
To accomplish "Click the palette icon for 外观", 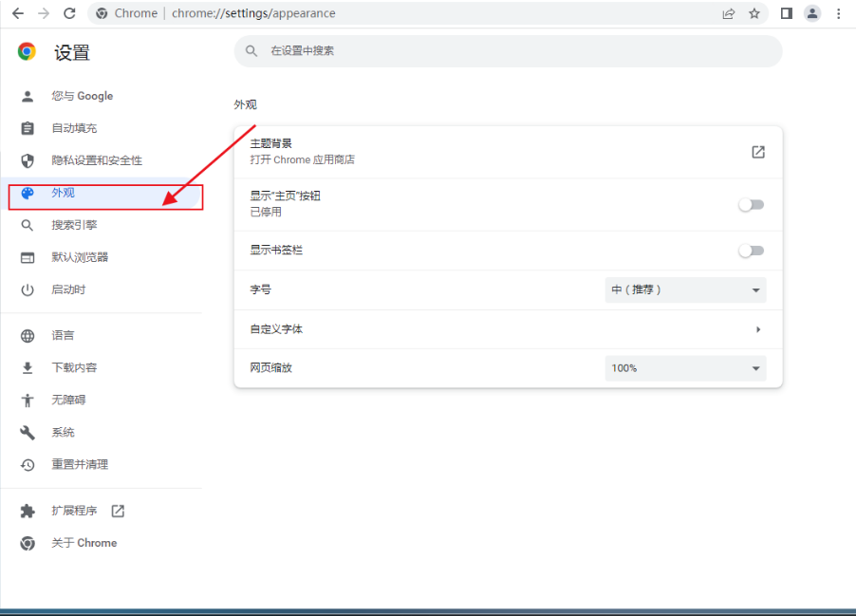I will (x=28, y=193).
